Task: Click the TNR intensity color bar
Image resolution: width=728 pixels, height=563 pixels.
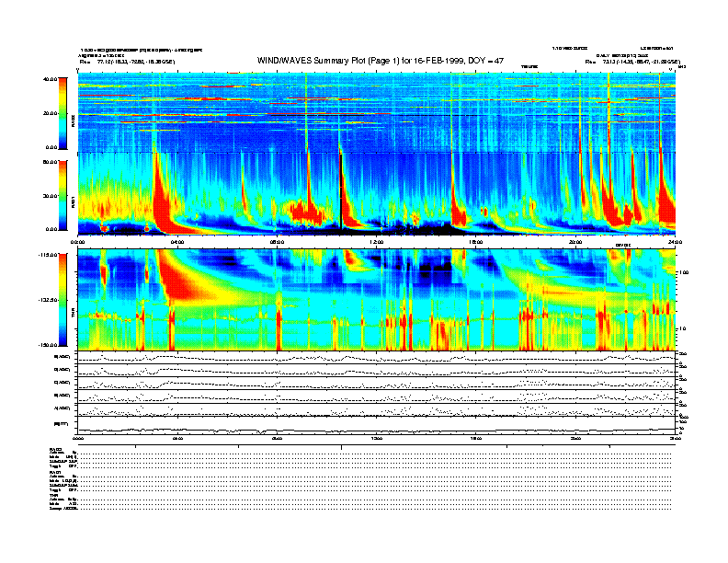Action: coord(63,300)
